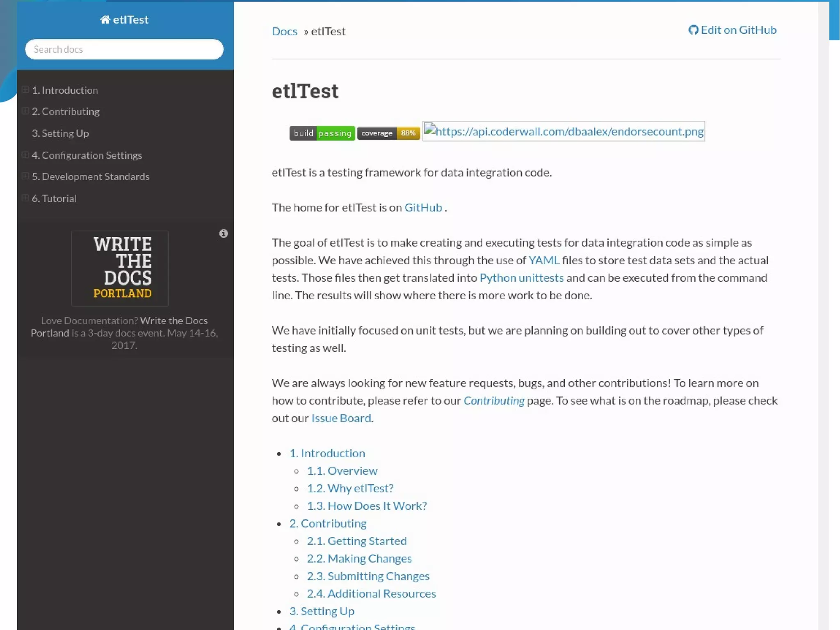The width and height of the screenshot is (840, 630).
Task: Expand the 1. Introduction sidebar item
Action: click(25, 90)
